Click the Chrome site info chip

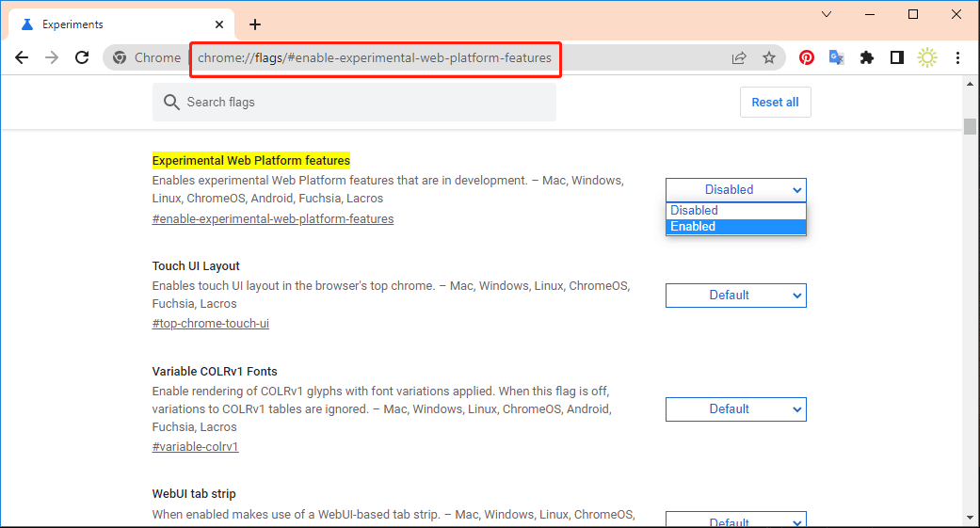tap(147, 57)
